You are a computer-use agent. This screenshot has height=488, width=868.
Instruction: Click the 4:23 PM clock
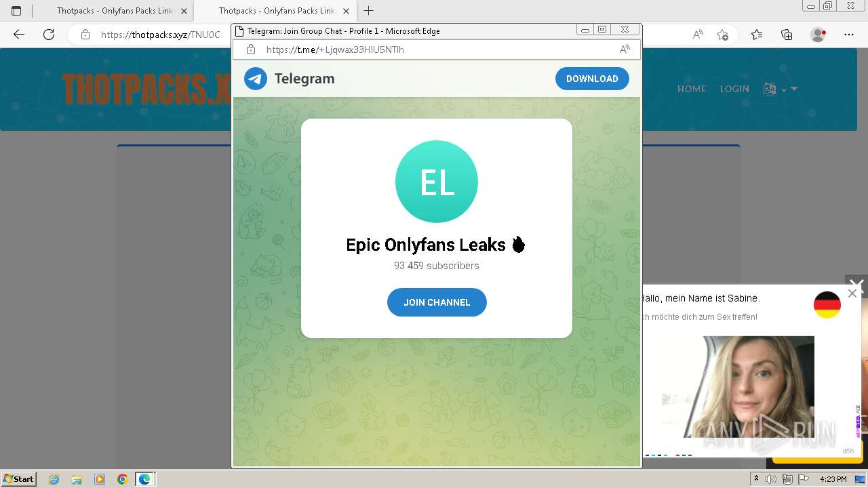click(833, 479)
